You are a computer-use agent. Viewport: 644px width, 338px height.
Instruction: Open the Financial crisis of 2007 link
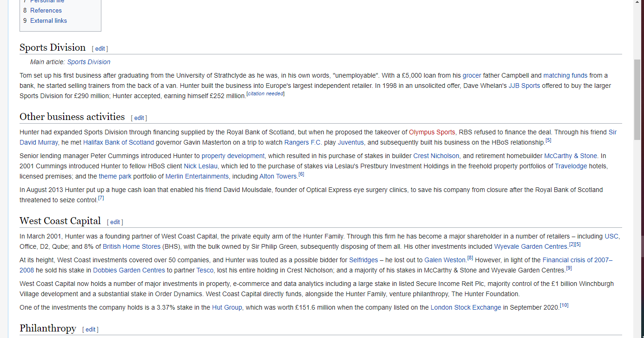click(x=578, y=260)
